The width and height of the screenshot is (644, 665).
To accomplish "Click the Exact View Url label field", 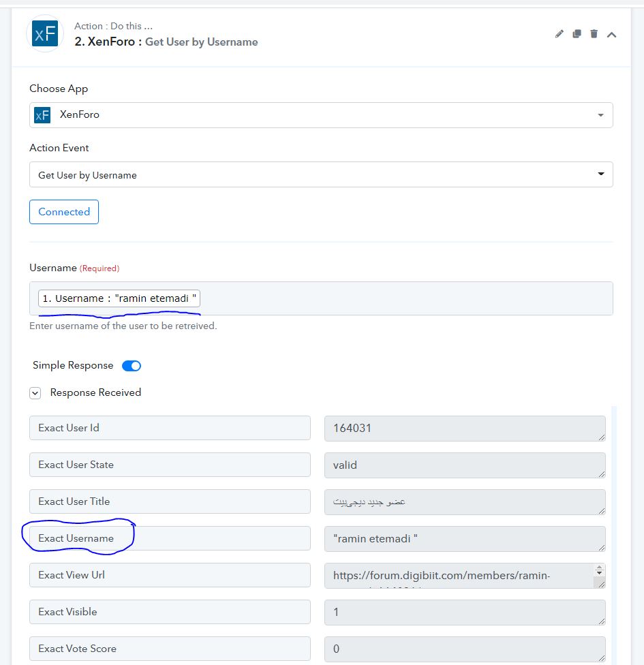I will click(170, 575).
